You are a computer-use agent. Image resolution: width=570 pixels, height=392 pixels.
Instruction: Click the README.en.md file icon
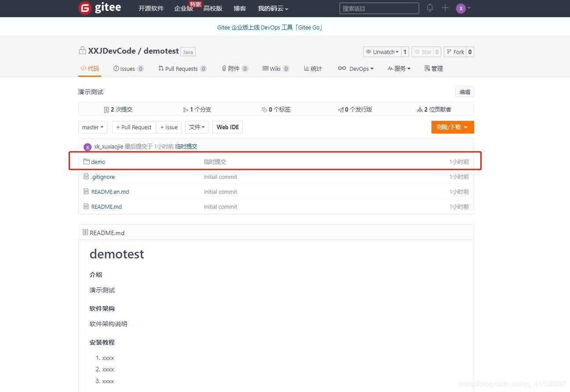[x=86, y=192]
